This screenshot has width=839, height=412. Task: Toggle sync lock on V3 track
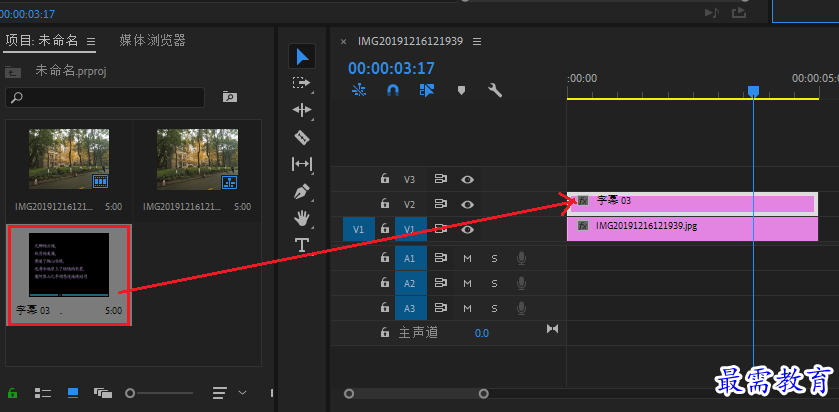[441, 179]
